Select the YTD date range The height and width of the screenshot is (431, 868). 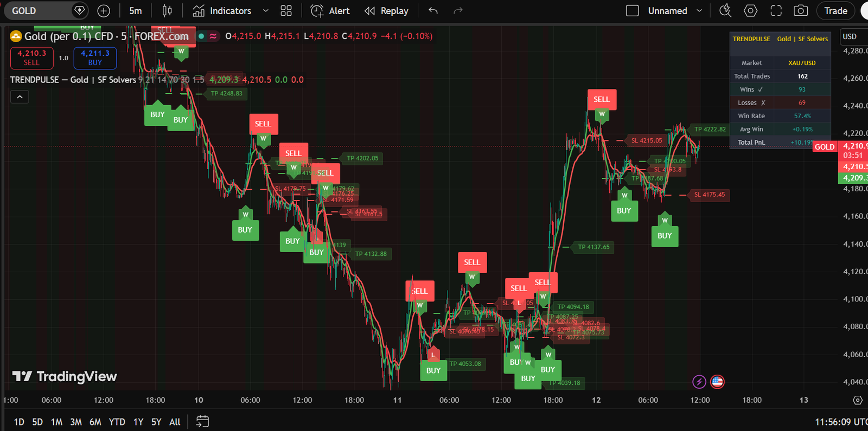[x=117, y=422]
